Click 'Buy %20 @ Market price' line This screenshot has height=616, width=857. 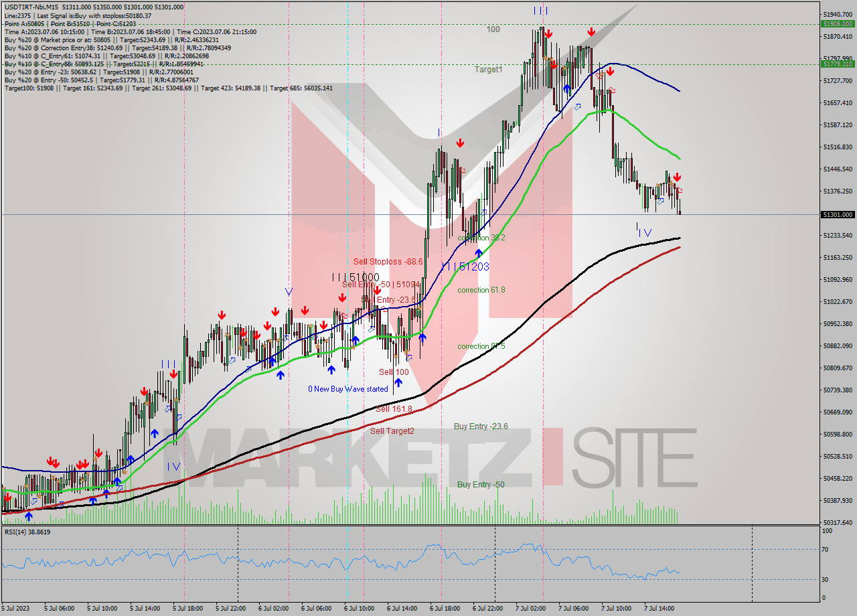[110, 40]
